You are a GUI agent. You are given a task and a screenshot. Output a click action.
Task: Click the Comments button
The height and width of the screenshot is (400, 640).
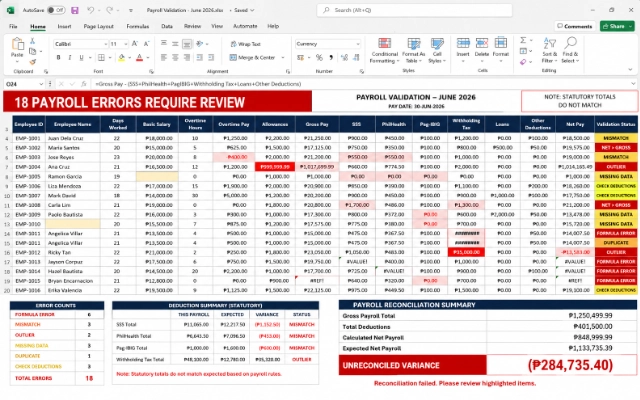point(575,26)
